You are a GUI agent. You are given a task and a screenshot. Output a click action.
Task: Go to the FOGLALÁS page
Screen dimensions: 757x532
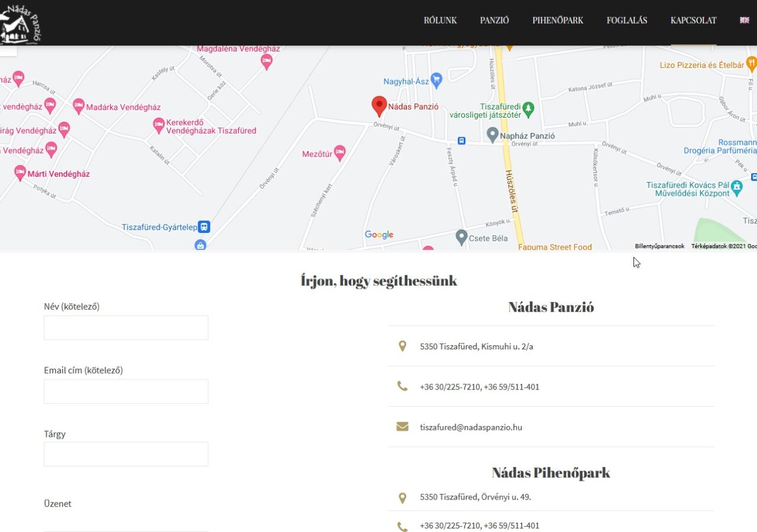[627, 20]
